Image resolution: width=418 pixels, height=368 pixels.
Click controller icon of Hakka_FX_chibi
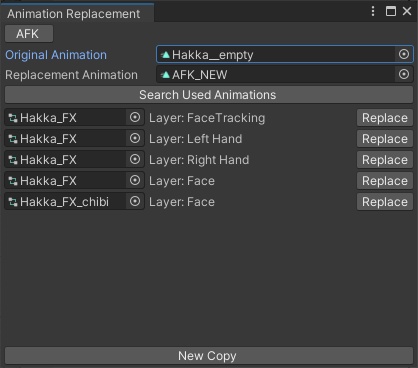point(13,202)
